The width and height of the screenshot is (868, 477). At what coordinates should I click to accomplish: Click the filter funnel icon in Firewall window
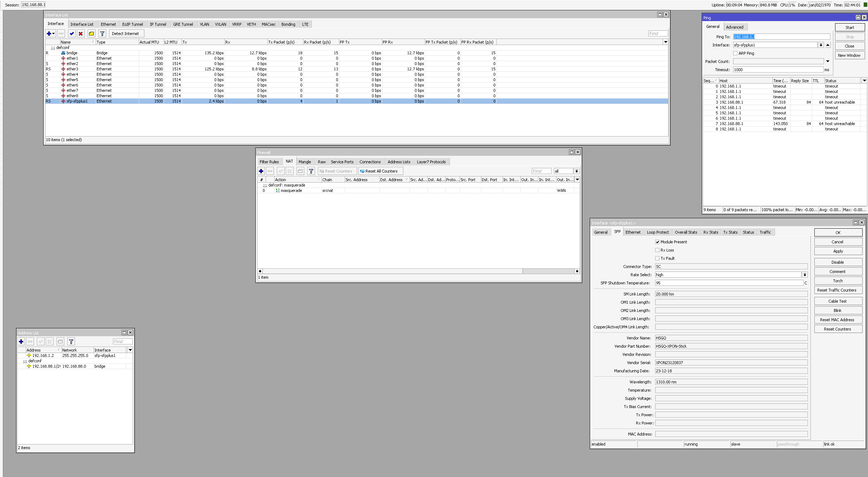coord(311,171)
